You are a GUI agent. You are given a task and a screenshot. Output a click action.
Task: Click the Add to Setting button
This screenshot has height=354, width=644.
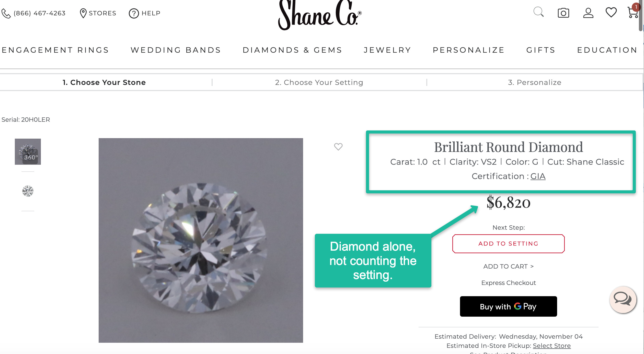tap(508, 244)
